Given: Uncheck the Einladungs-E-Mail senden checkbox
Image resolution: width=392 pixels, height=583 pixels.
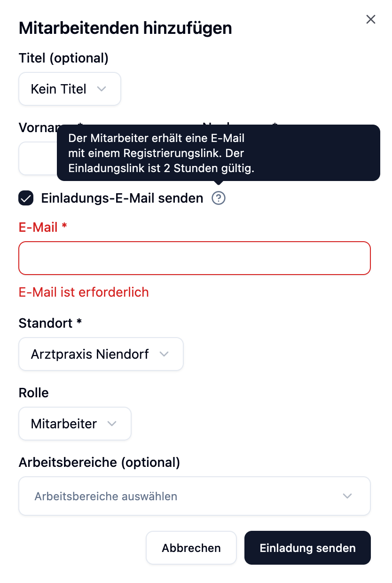Looking at the screenshot, I should click(x=26, y=198).
